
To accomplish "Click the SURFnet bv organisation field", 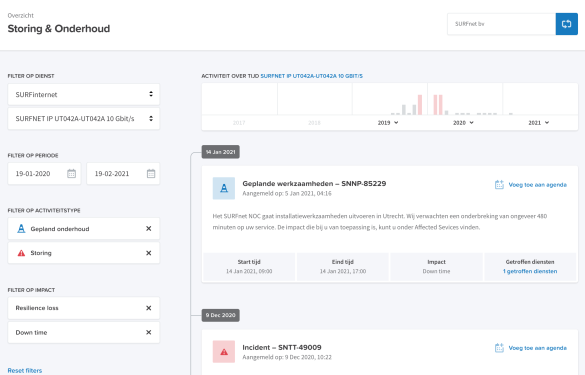I will 501,24.
